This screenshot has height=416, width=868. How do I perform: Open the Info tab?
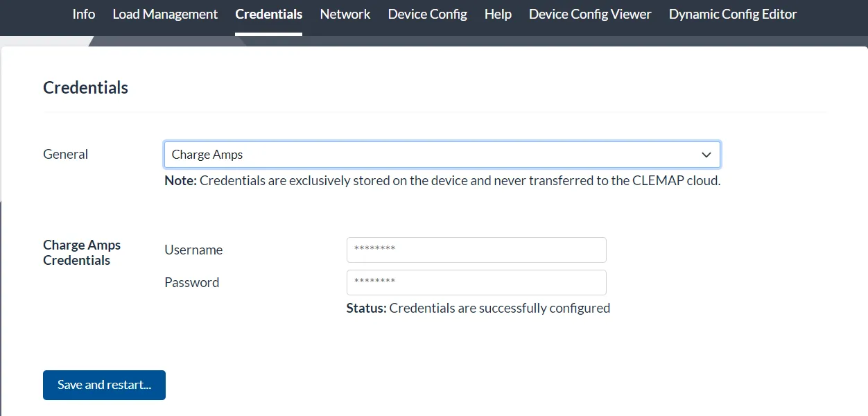pyautogui.click(x=84, y=14)
